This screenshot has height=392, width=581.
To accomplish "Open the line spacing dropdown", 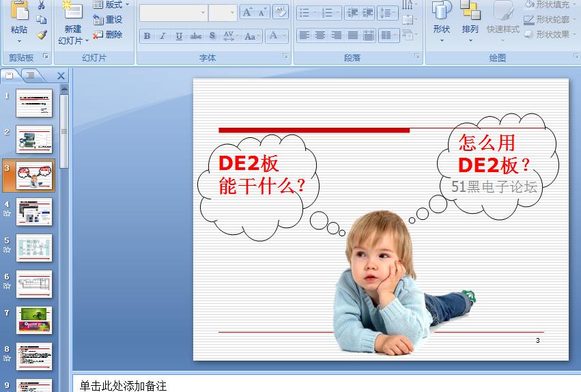I will click(388, 14).
